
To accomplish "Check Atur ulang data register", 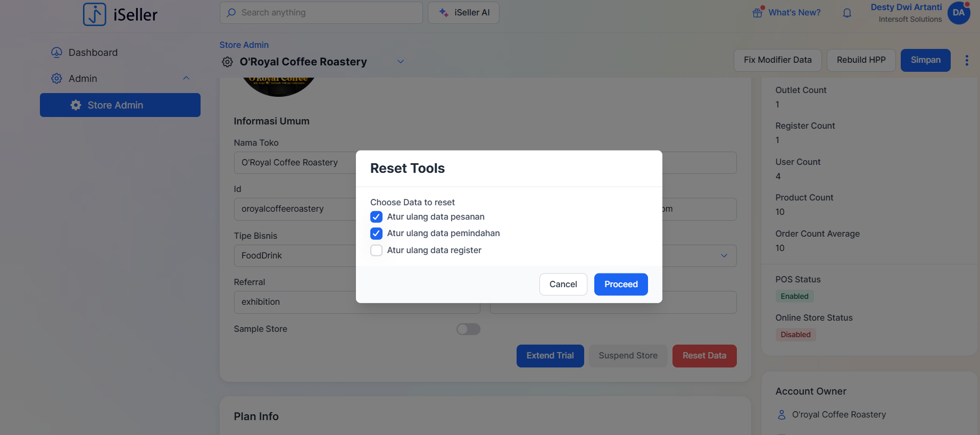I will click(x=376, y=250).
